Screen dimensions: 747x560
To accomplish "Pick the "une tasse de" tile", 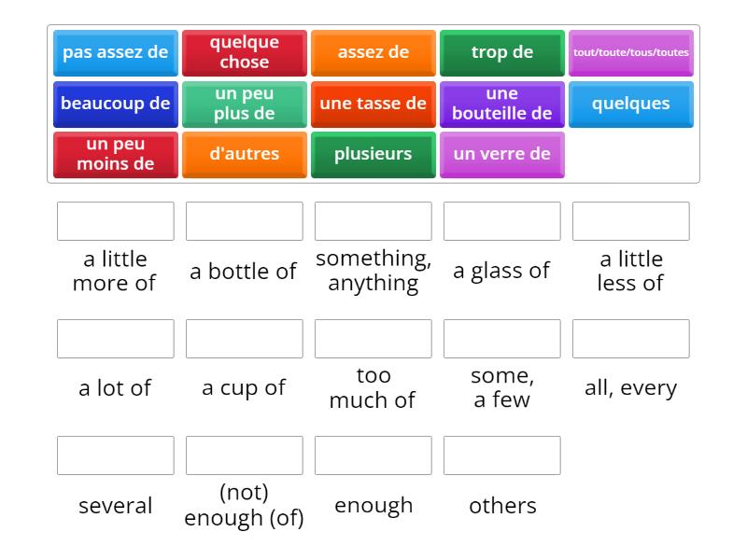I will coord(373,104).
